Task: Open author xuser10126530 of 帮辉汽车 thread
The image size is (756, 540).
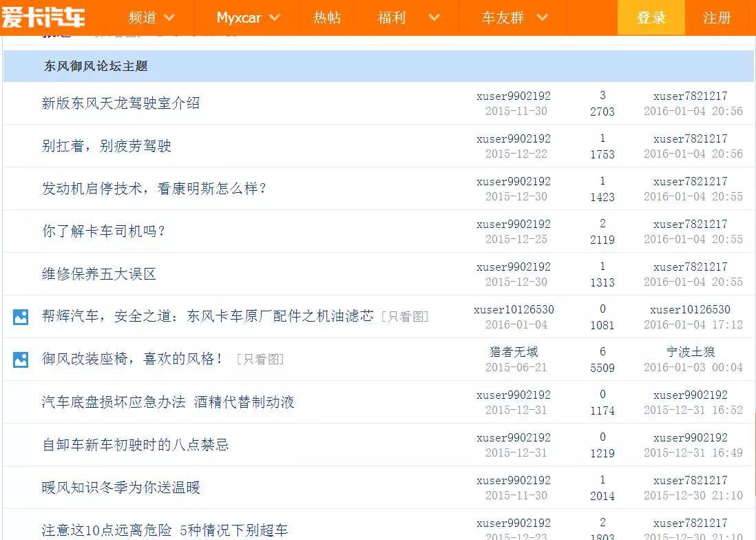Action: tap(514, 309)
